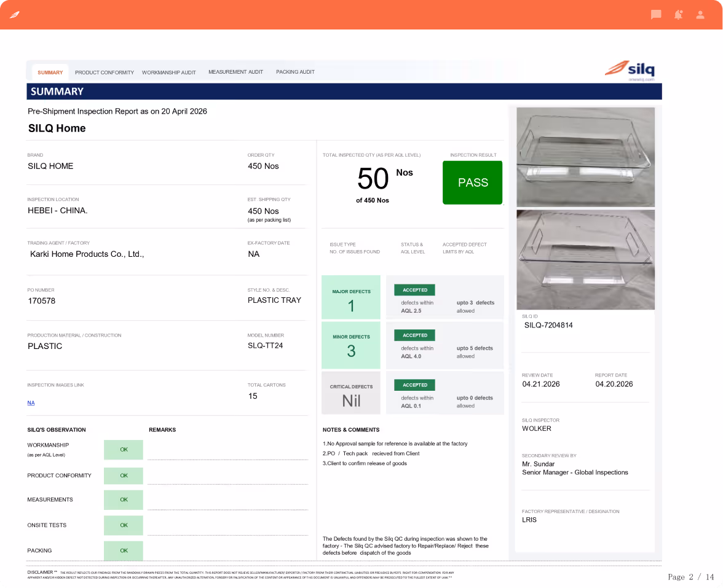This screenshot has height=588, width=723.
Task: Open the user profile icon
Action: click(x=700, y=15)
